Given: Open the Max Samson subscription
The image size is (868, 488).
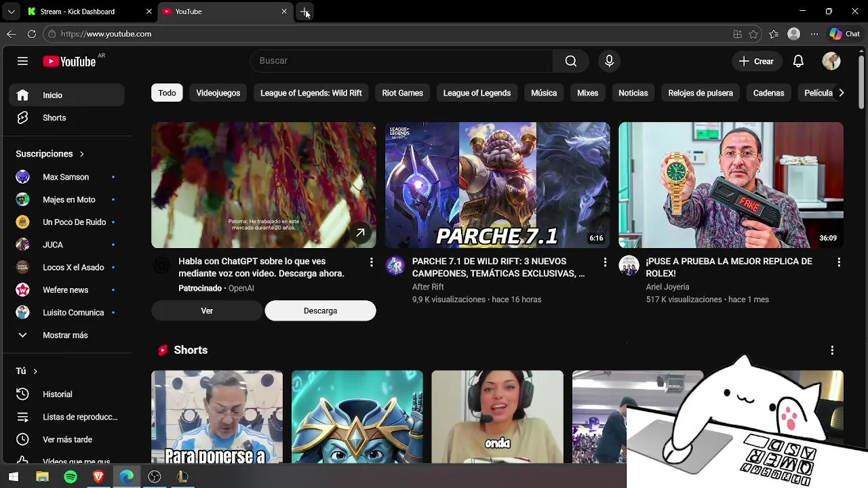Looking at the screenshot, I should coord(66,177).
